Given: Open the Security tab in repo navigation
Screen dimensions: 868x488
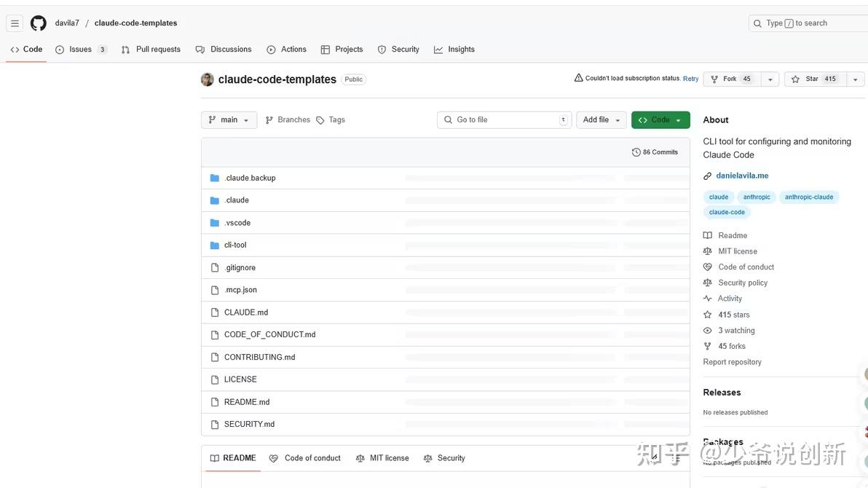Looking at the screenshot, I should coord(398,50).
